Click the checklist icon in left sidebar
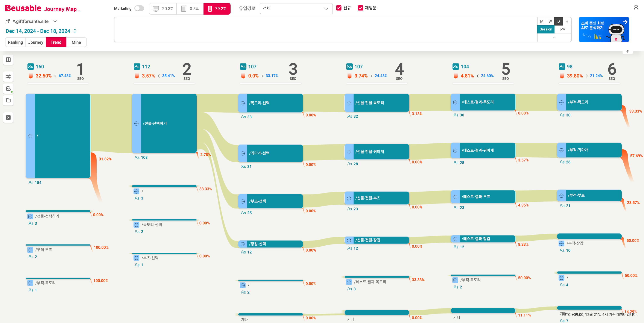The height and width of the screenshot is (323, 644). coord(8,88)
